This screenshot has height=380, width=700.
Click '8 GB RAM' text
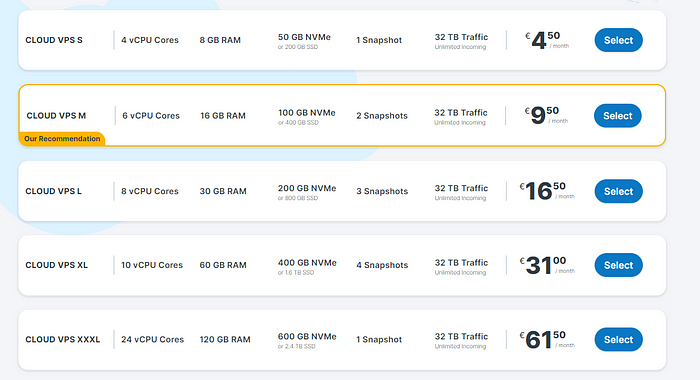[220, 40]
